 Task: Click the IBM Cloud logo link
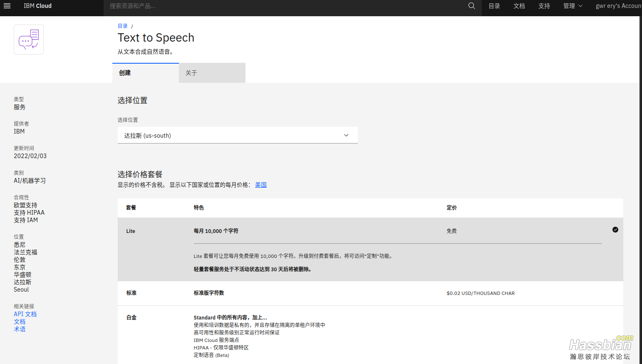coord(37,6)
